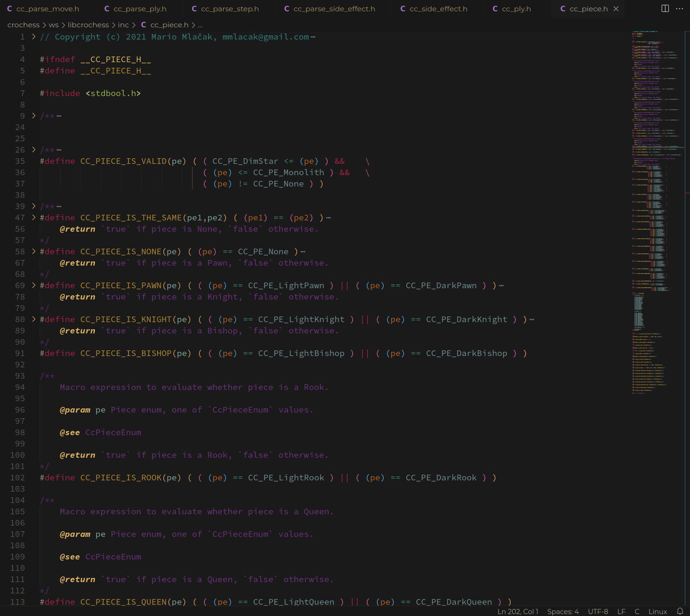Select language mode C in status bar

click(637, 611)
